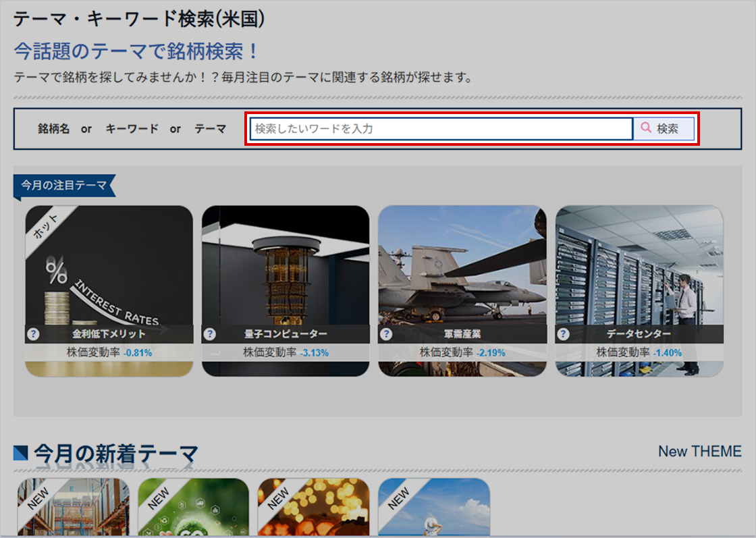Open the 金利低下メリット theme title
This screenshot has height=538, width=756.
pos(109,334)
